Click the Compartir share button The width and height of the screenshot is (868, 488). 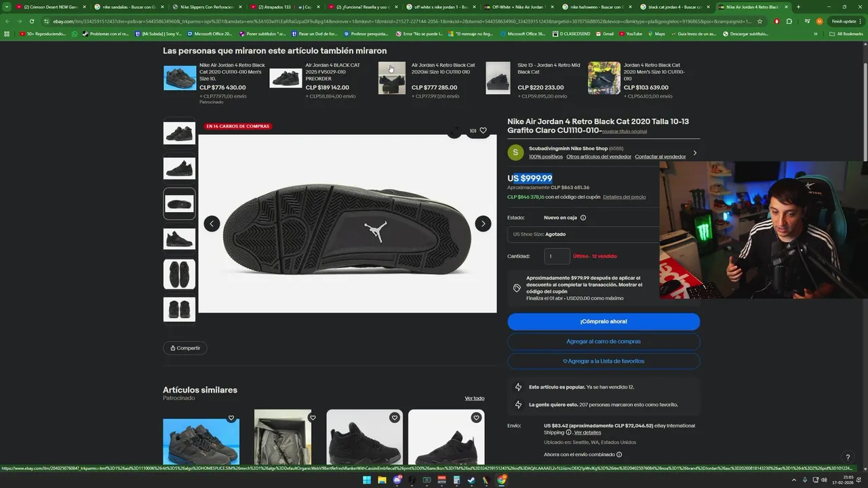[x=185, y=348]
